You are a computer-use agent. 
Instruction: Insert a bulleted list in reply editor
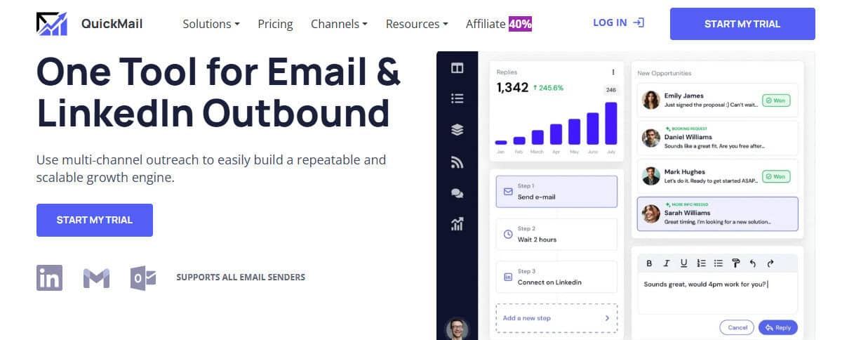coord(718,263)
